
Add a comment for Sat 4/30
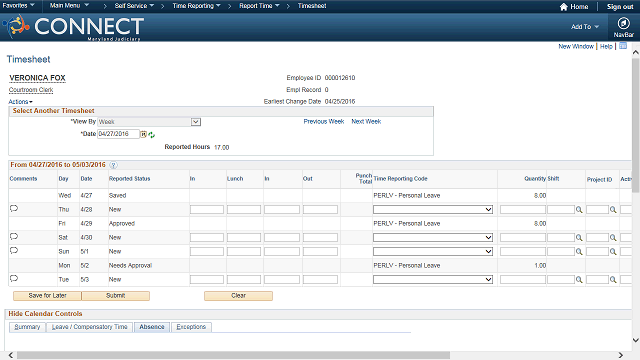pos(14,236)
